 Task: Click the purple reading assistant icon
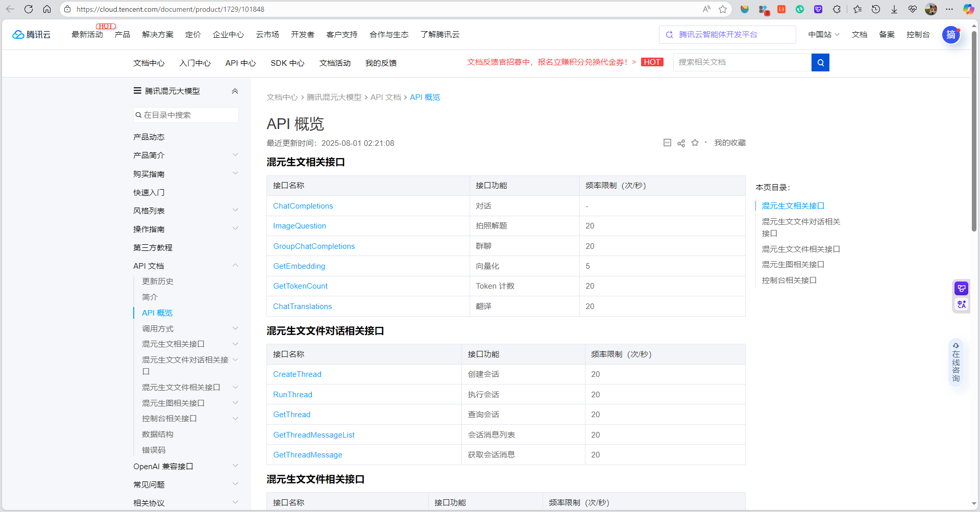pos(961,288)
